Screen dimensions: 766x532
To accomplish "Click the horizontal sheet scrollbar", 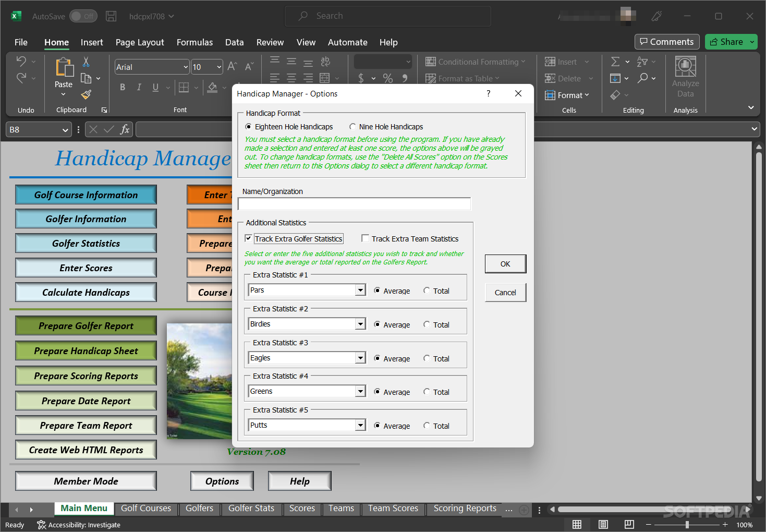I will coord(651,510).
